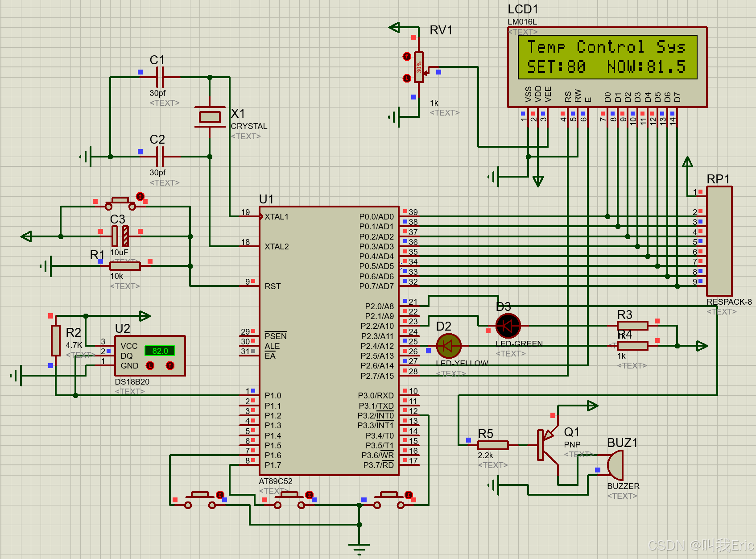Viewport: 756px width, 559px height.
Task: Push the reset button wired to the RST pin
Action: pos(120,203)
